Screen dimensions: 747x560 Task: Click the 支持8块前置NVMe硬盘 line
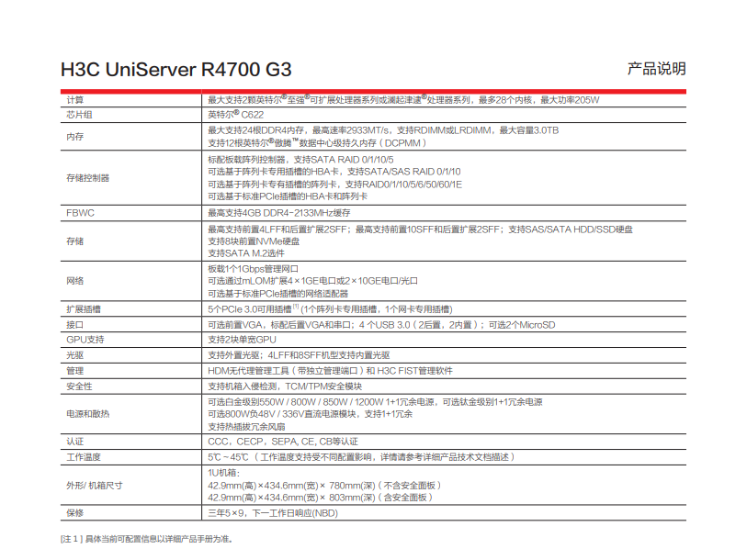point(254,241)
